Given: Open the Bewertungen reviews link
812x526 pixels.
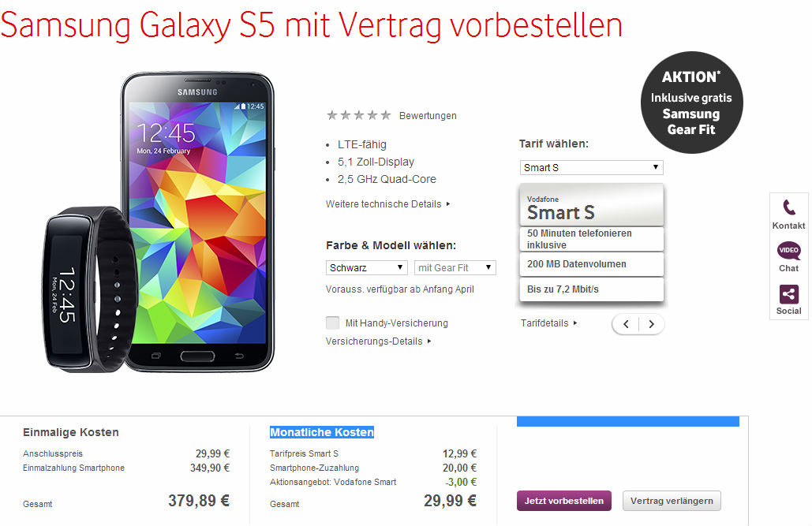Looking at the screenshot, I should click(x=428, y=115).
